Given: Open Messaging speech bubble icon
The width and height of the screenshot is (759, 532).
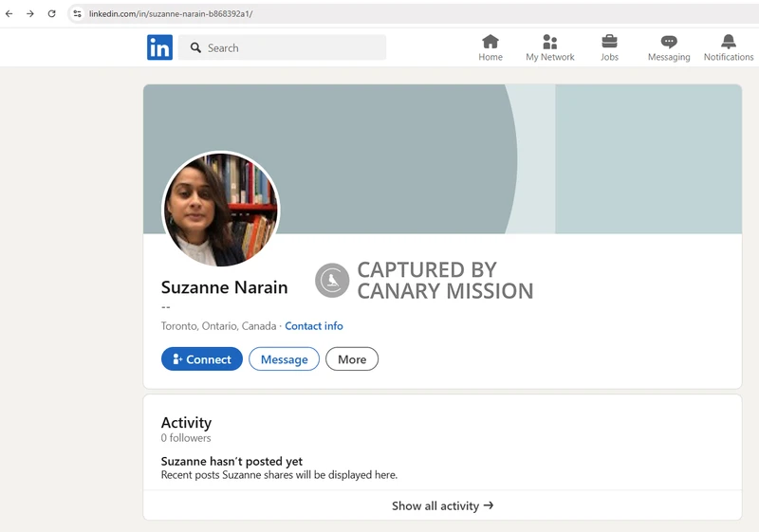Looking at the screenshot, I should coord(669,42).
